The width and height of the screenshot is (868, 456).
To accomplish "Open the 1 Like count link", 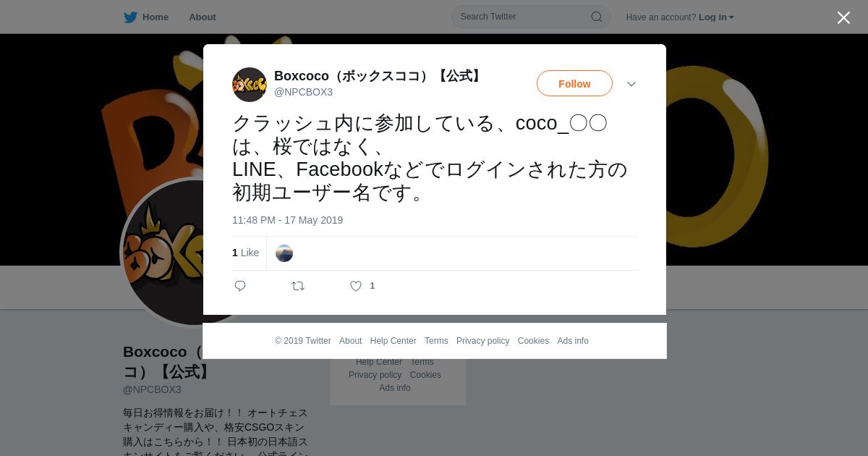I will (x=245, y=253).
